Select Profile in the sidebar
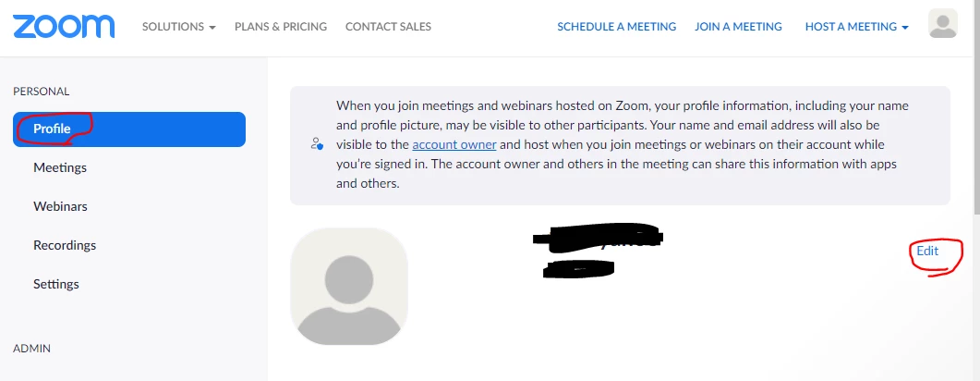This screenshot has width=980, height=381. pos(129,129)
